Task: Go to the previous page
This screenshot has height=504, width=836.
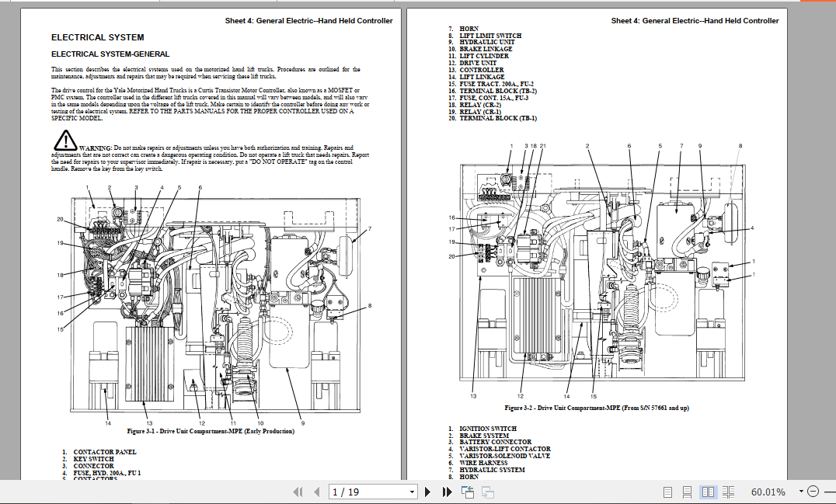Action: click(317, 492)
